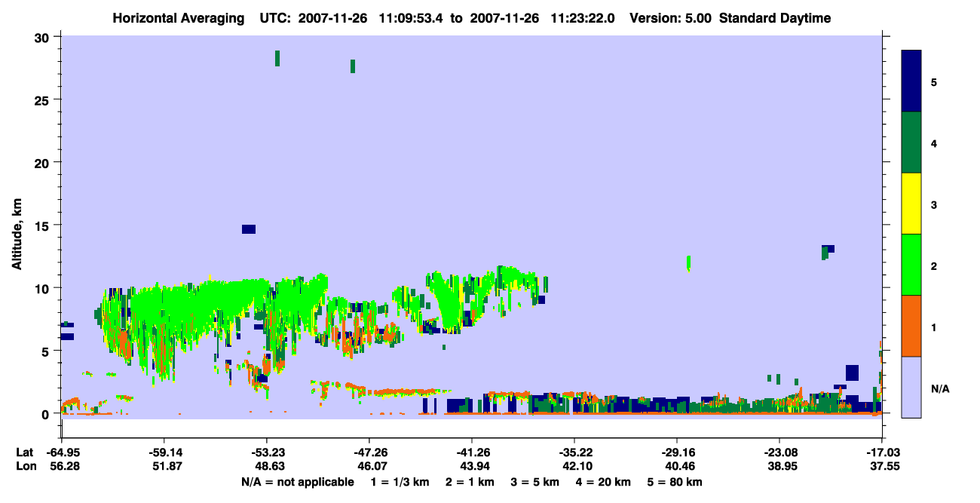Click the 30 km altitude tick label
This screenshot has height=503, width=980.
[x=44, y=37]
